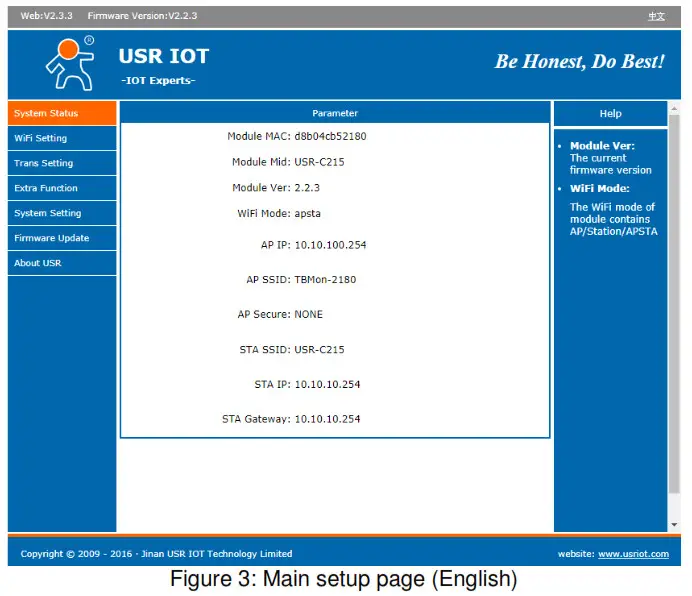
Task: Click the STA IP value 10.10.10.254
Action: pyautogui.click(x=327, y=385)
